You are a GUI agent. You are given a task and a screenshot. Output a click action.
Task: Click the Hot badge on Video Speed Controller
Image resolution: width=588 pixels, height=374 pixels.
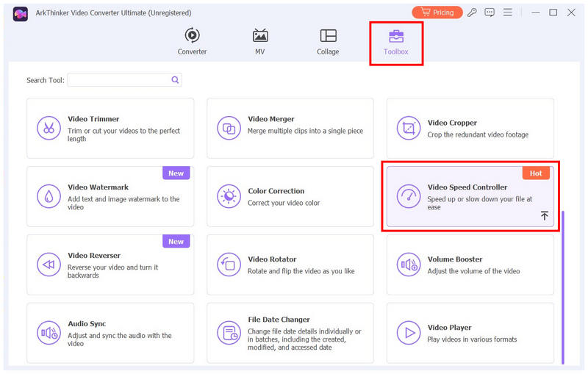coord(536,173)
